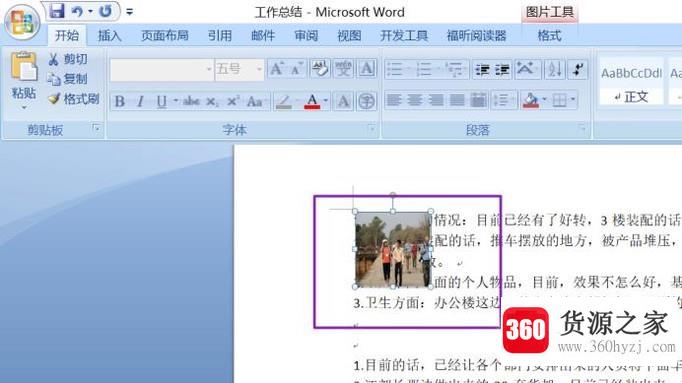Viewport: 682px width, 383px height.
Task: Switch to the 审阅 tab
Action: click(x=306, y=36)
